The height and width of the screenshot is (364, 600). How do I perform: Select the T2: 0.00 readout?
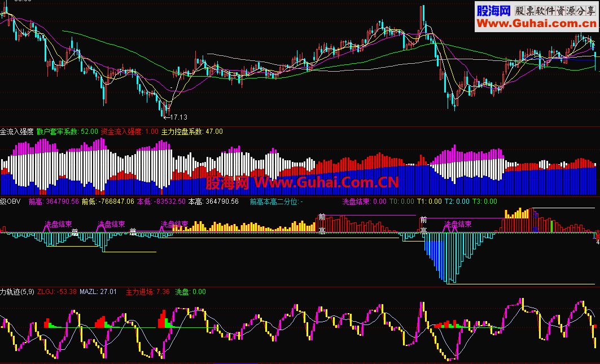pos(457,201)
